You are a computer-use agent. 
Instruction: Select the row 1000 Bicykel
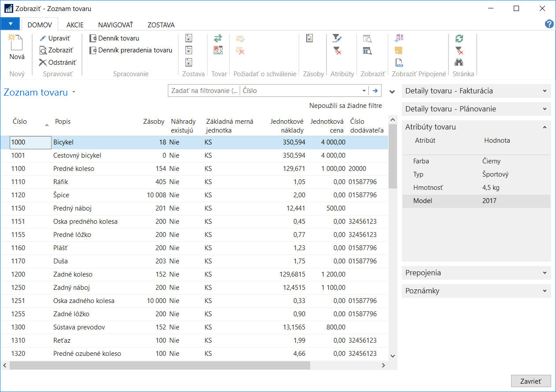[194, 142]
